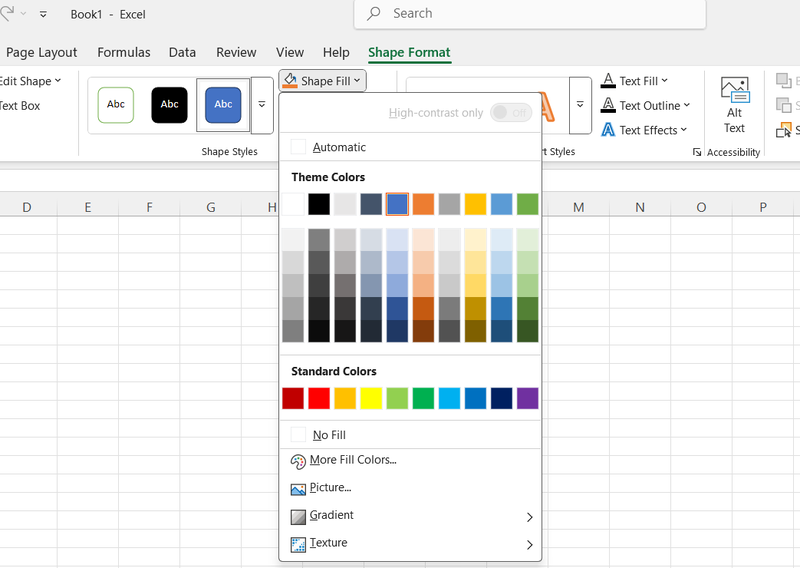Click the Text Outline letter icon
Viewport: 800px width, 568px height.
click(x=608, y=105)
